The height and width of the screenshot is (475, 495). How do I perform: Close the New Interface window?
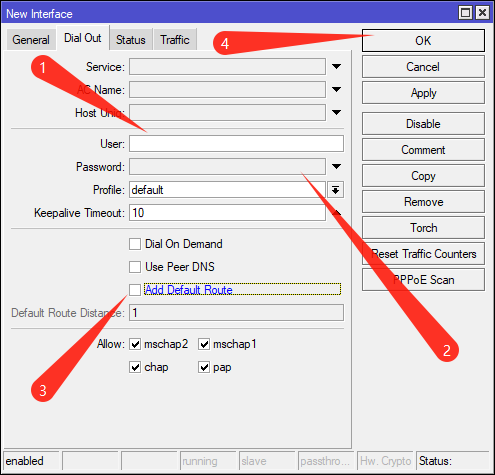(482, 13)
